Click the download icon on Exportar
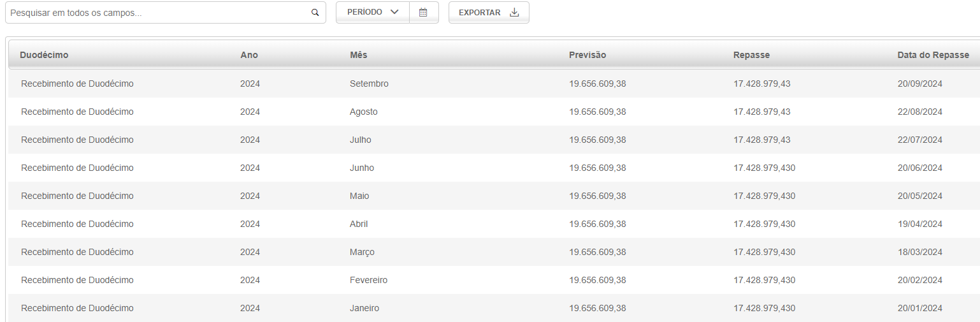 point(515,12)
